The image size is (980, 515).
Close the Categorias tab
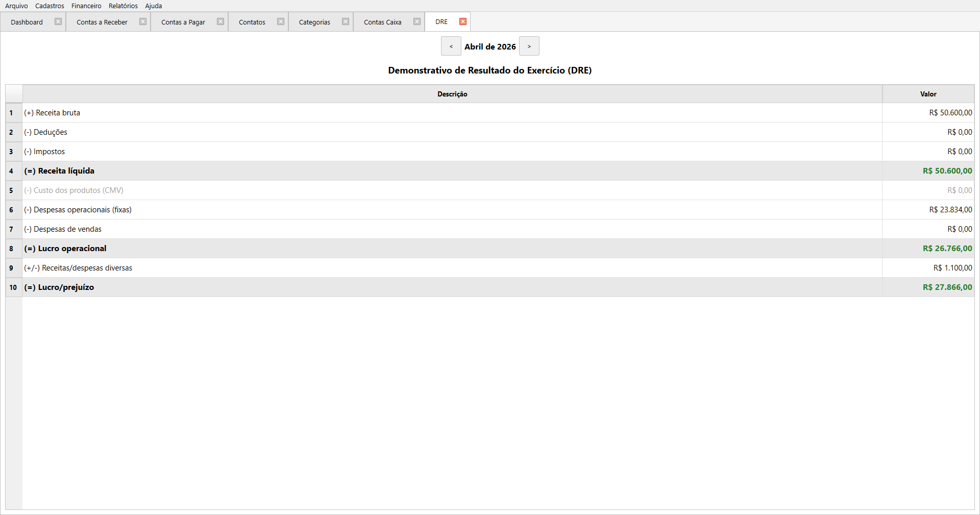pyautogui.click(x=346, y=22)
